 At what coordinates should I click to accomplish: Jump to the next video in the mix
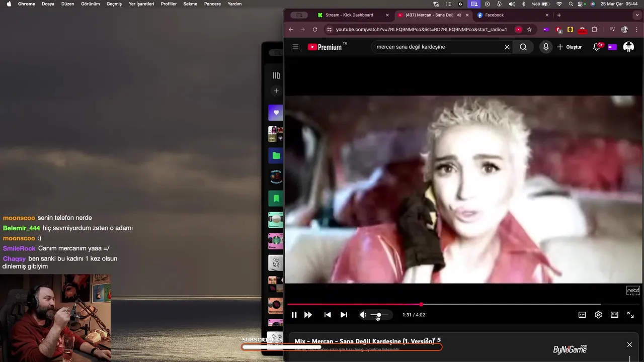pos(344,315)
